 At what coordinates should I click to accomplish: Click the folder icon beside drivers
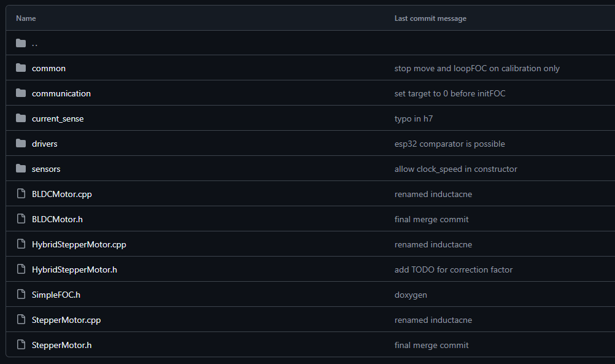point(21,143)
